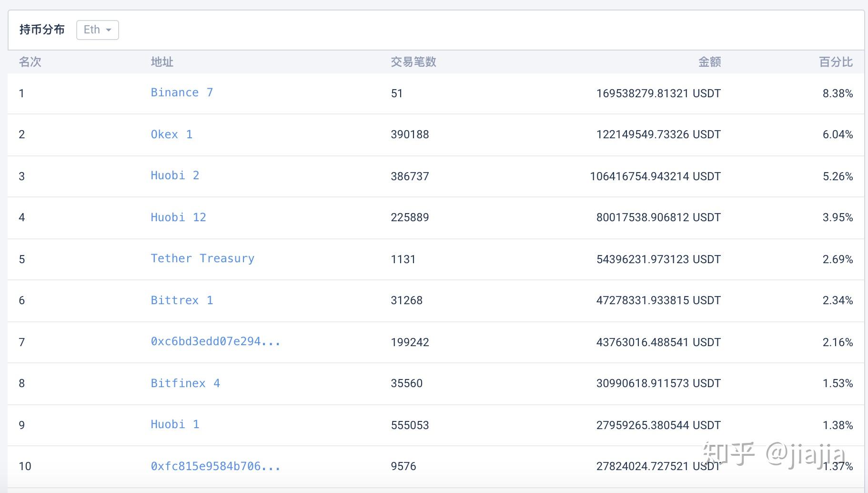
Task: Click the 金额 column header
Action: 709,62
